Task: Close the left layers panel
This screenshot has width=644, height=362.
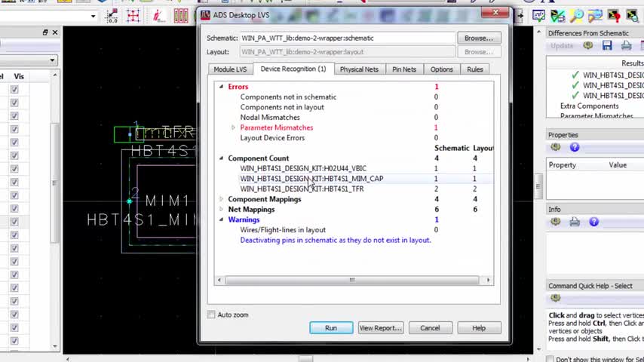Action: click(55, 32)
